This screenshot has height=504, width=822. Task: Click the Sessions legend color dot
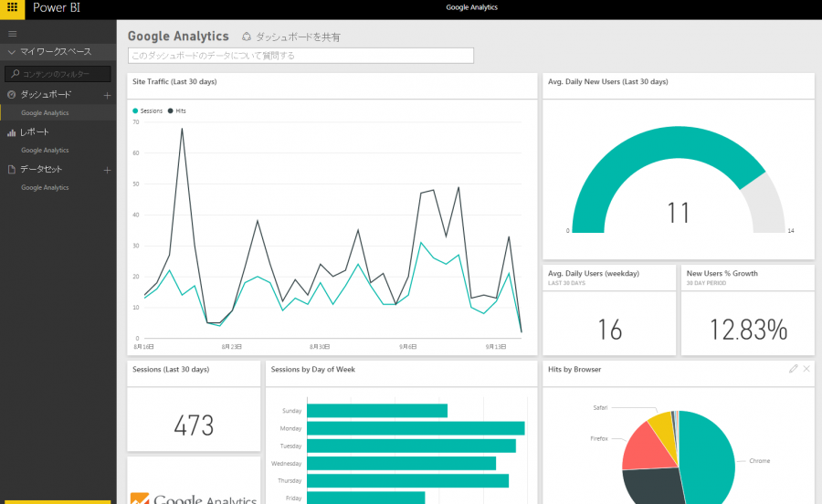click(135, 111)
